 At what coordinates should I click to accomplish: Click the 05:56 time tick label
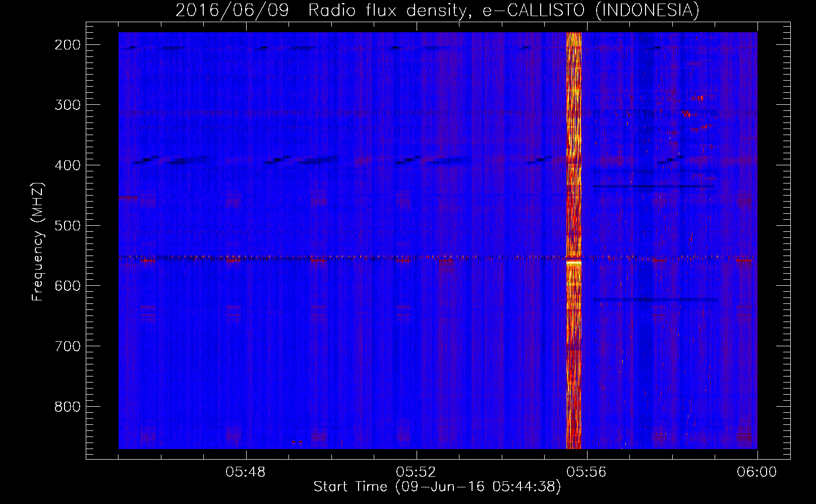pyautogui.click(x=587, y=472)
